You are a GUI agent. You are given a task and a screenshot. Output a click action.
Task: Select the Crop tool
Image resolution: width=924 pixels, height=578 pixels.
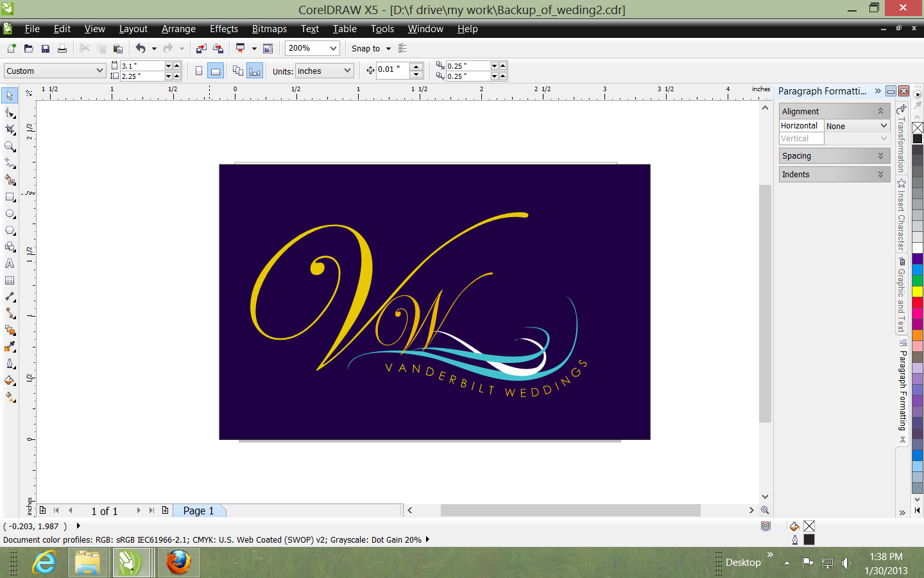point(10,130)
